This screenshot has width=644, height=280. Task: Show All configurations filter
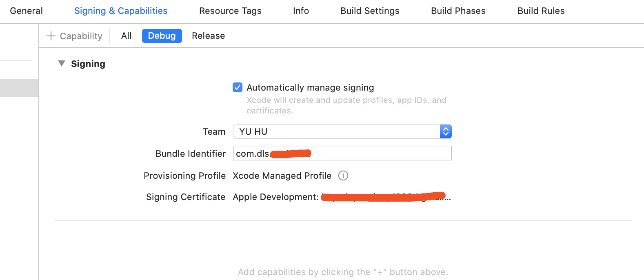pyautogui.click(x=127, y=36)
